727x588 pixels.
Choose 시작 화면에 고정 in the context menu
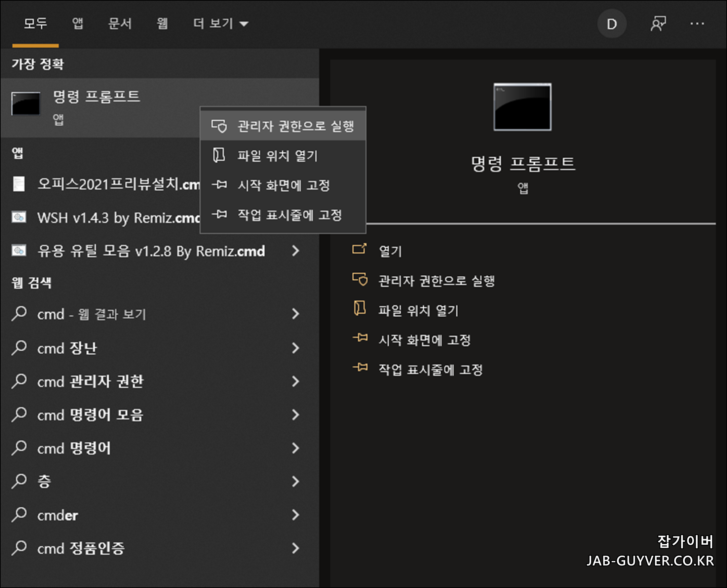point(284,185)
